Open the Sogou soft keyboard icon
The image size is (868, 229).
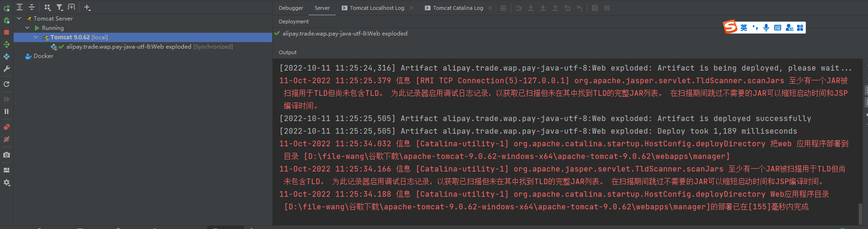click(x=777, y=28)
